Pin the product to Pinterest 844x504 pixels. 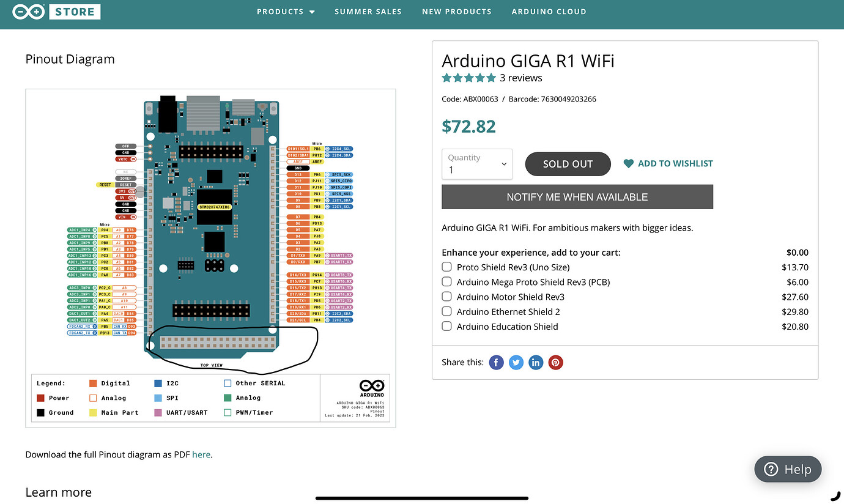coord(555,362)
